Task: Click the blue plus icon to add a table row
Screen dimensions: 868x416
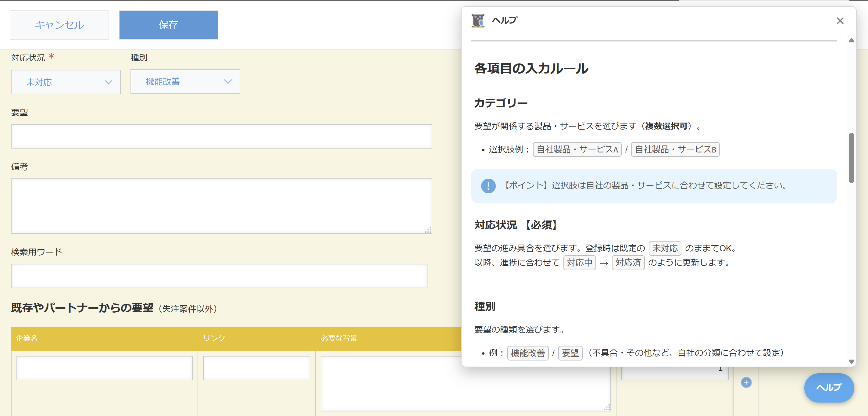Action: (x=746, y=382)
